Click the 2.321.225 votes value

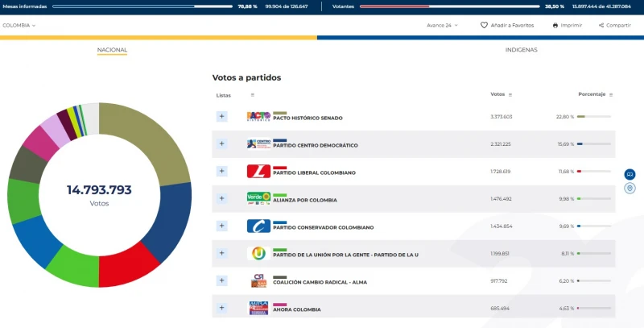[x=501, y=144]
